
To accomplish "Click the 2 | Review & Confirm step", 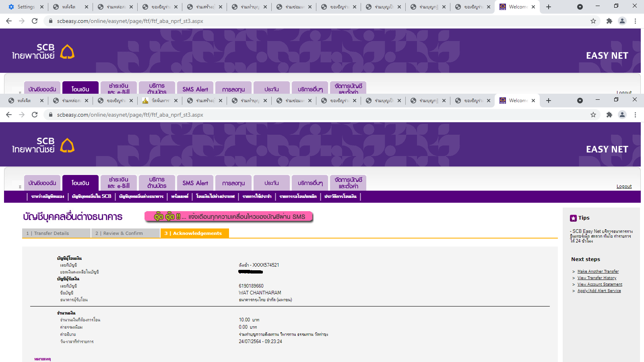I will tap(126, 233).
